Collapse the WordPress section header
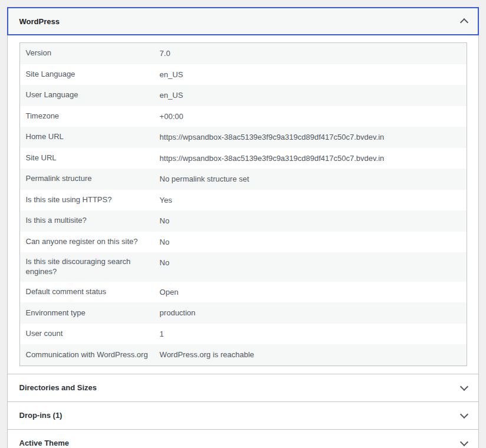Viewport: 486px width, 448px height. pos(243,21)
